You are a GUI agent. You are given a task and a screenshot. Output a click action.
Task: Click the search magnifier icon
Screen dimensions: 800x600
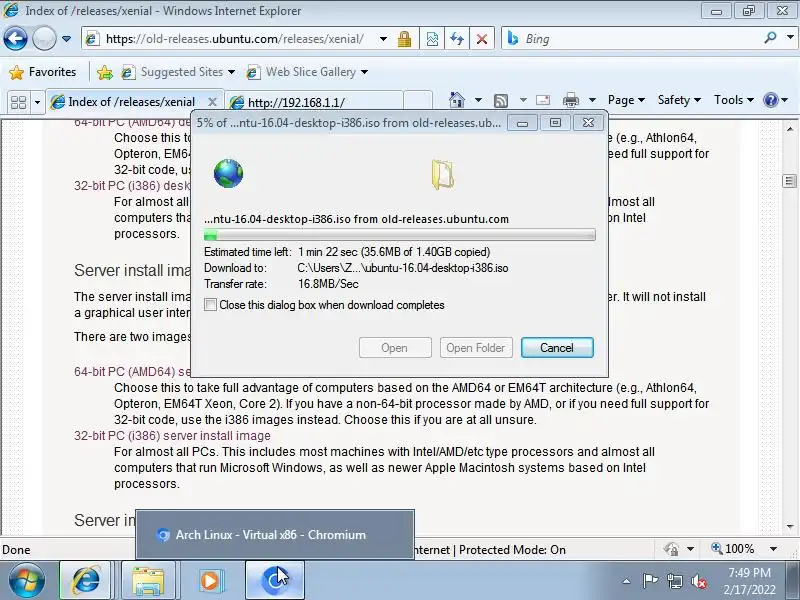point(771,38)
